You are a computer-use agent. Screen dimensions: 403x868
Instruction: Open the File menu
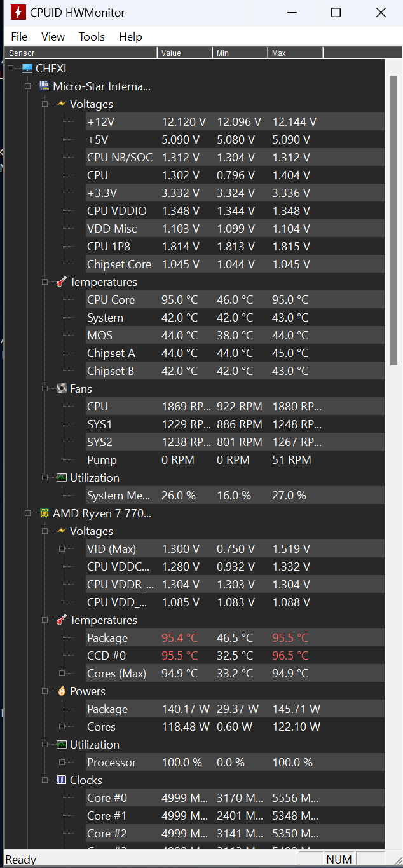[19, 37]
